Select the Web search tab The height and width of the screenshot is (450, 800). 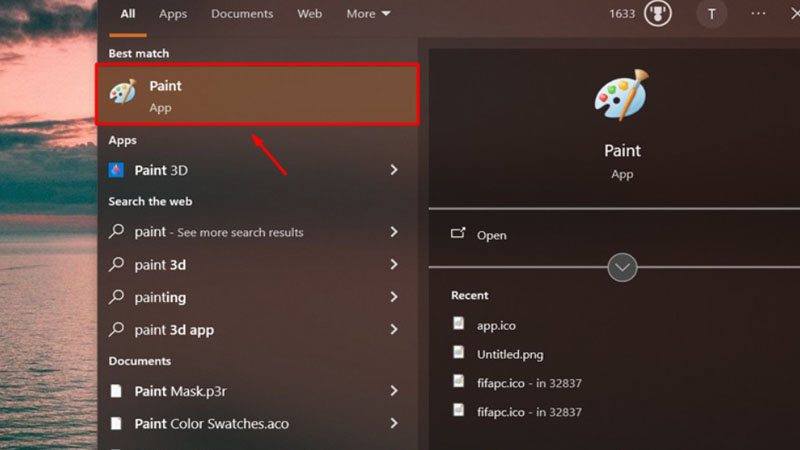(x=310, y=14)
